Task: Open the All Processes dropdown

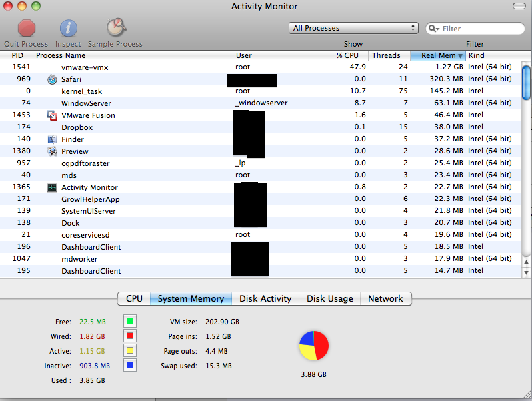Action: 353,28
